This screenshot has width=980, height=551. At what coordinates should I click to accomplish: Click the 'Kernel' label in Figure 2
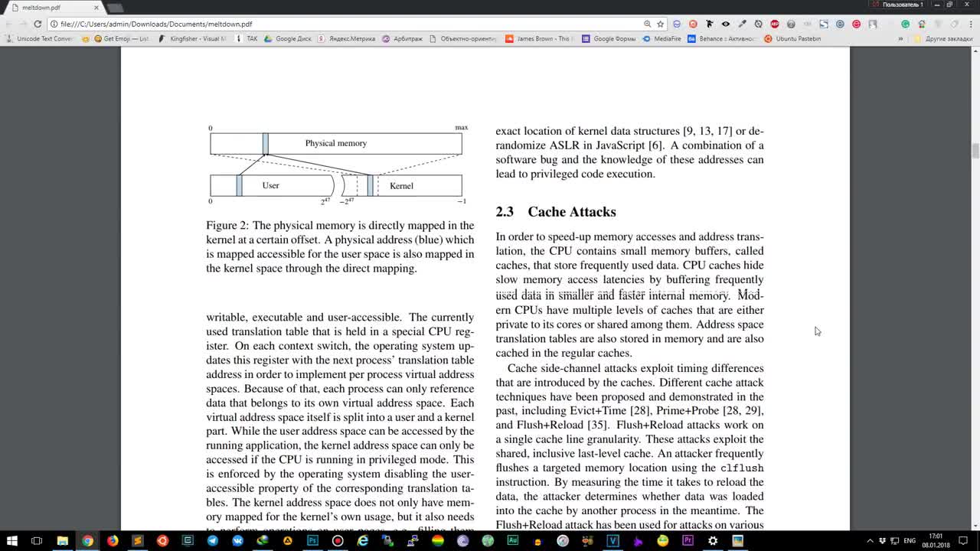click(401, 185)
